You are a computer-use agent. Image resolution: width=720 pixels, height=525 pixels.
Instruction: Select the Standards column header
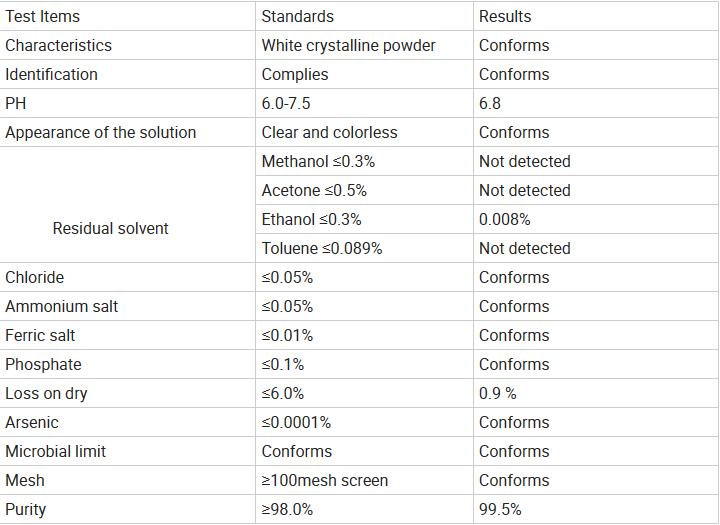[365, 17]
